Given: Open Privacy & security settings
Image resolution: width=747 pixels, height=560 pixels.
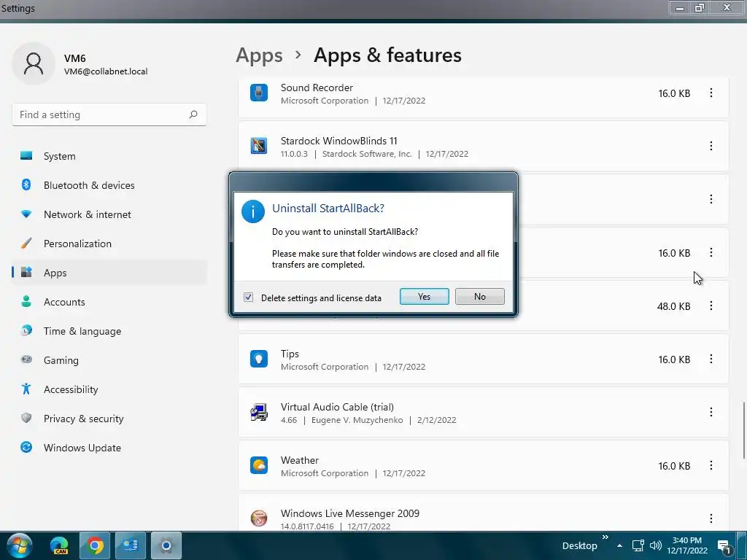Looking at the screenshot, I should 109,419.
